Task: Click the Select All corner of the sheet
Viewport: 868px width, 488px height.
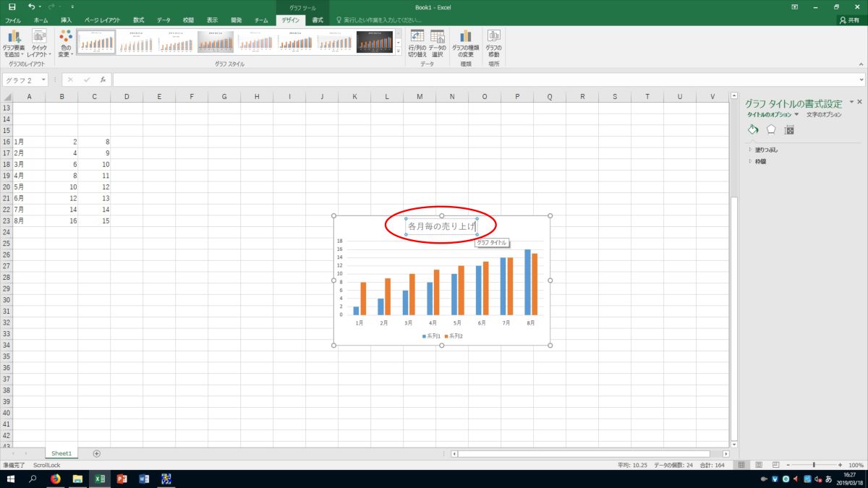Action: tap(7, 97)
